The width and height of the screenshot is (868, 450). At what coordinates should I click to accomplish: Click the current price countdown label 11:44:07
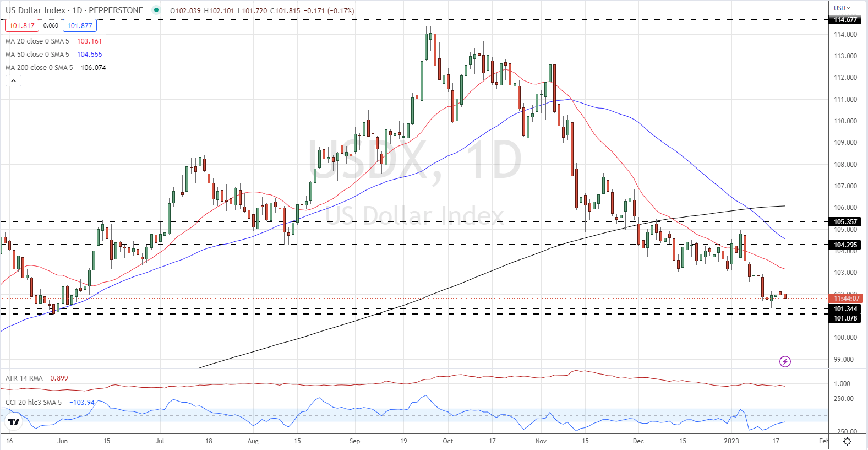(x=846, y=299)
